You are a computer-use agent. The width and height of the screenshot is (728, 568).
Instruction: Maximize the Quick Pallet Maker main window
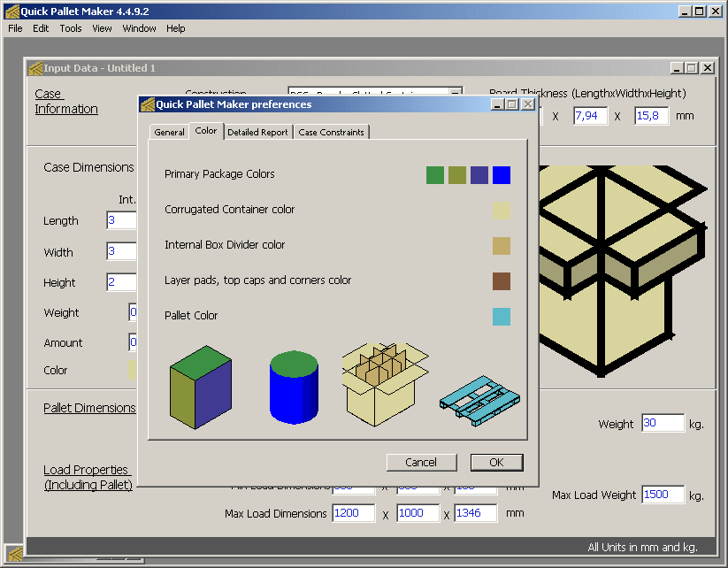(x=699, y=12)
